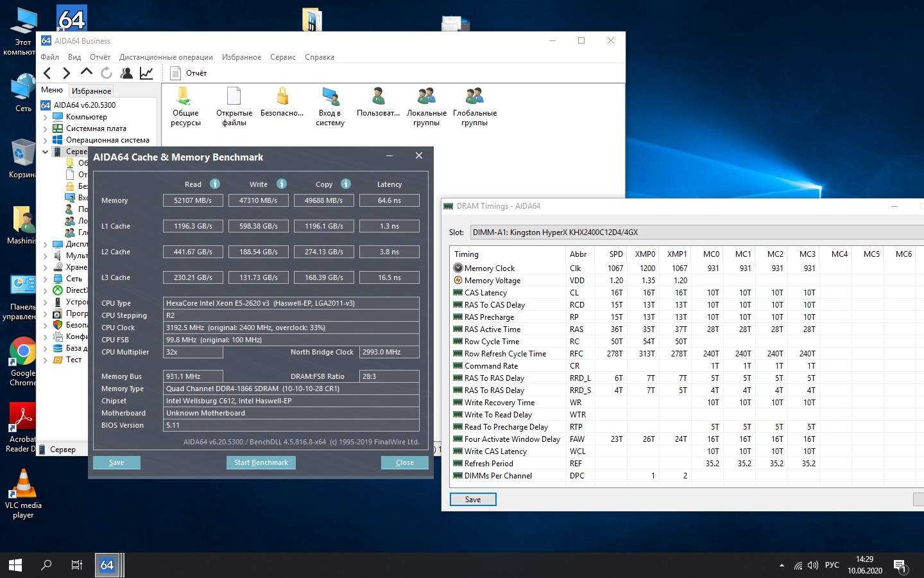Image resolution: width=924 pixels, height=578 pixels.
Task: Open Windows Start menu
Action: (x=15, y=565)
